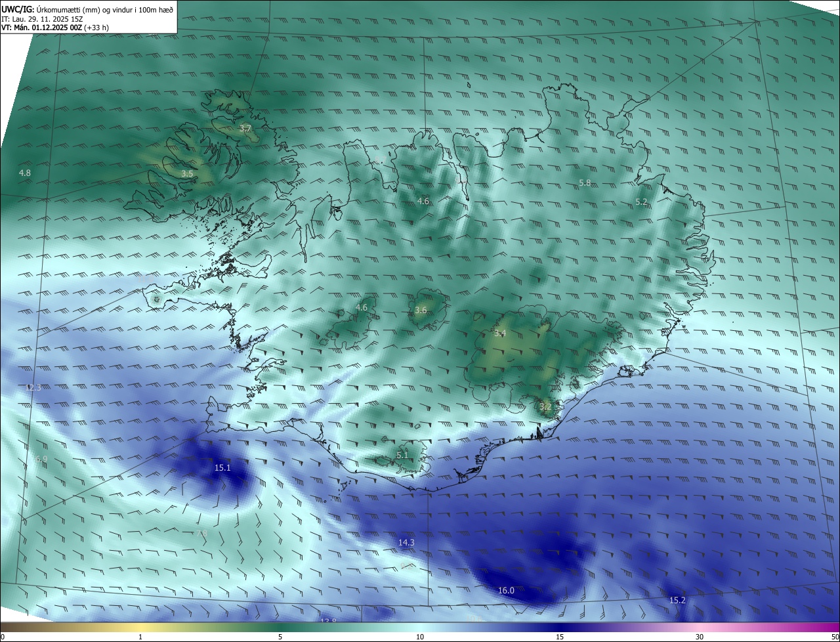Select the 12.3 value over the ocean

(x=33, y=387)
